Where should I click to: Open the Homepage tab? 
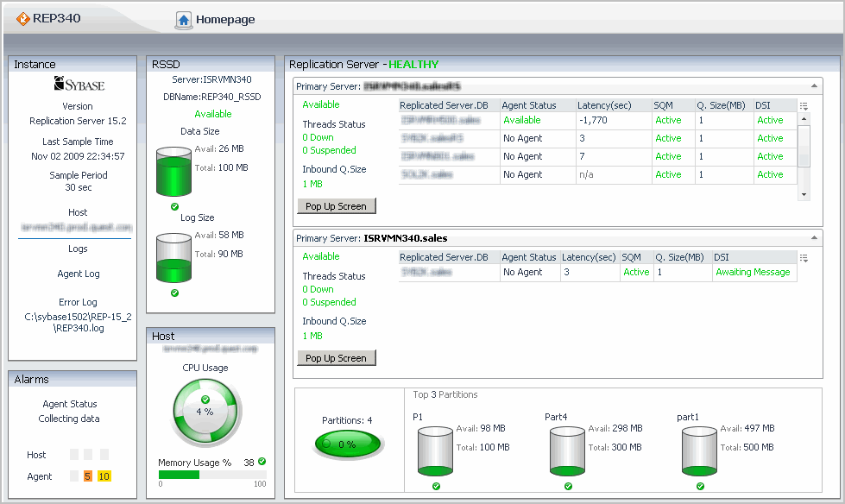point(224,19)
